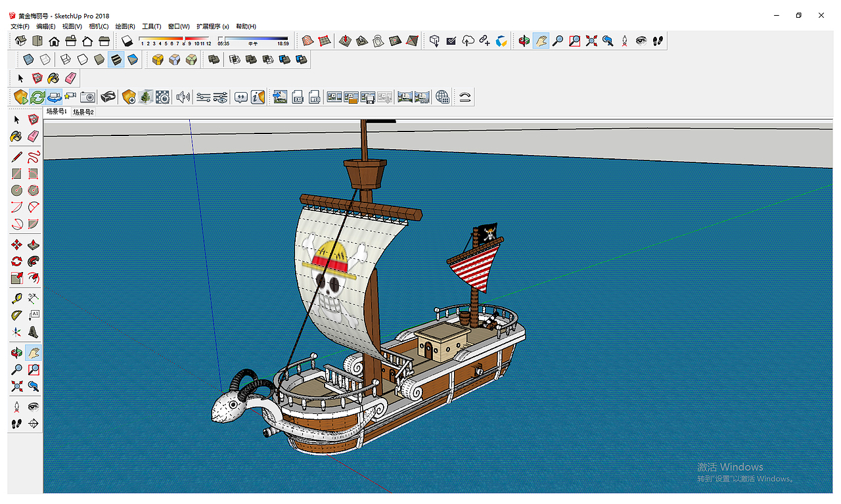Select the Polygon tool

tap(33, 191)
